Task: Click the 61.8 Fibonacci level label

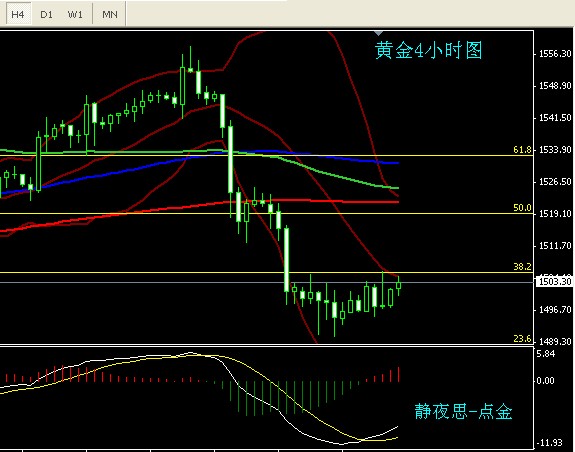Action: [522, 150]
